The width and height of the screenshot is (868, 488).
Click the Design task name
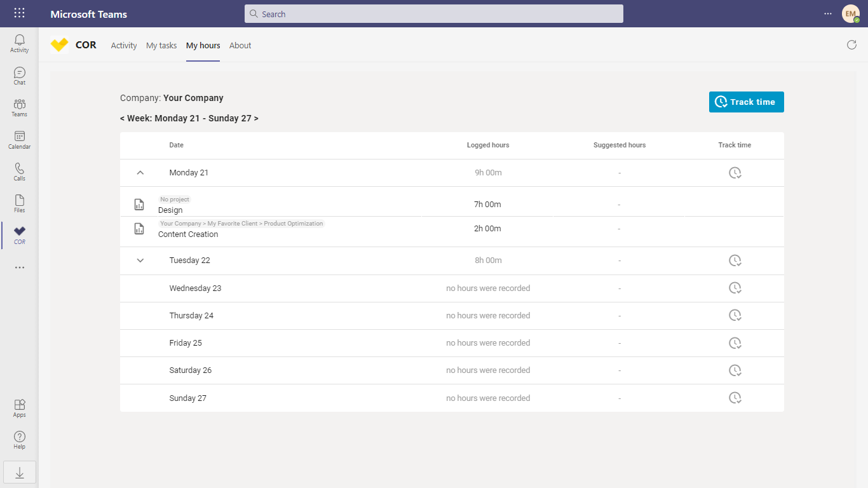170,210
